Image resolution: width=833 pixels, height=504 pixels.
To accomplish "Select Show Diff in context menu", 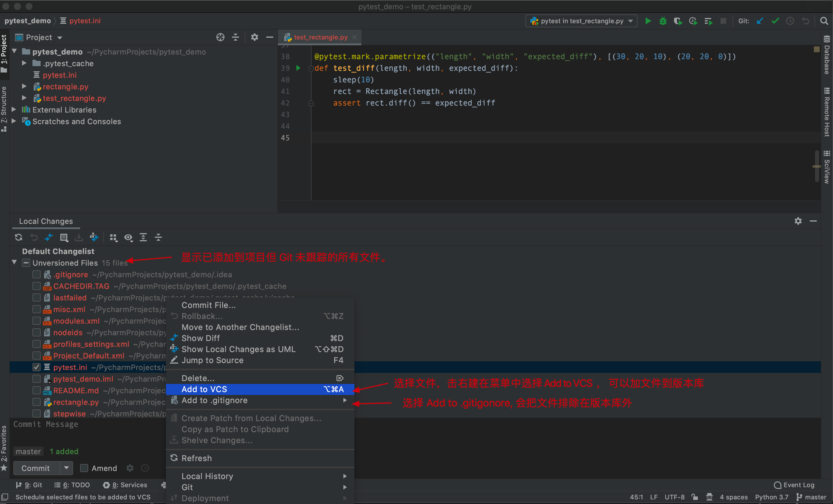I will pos(260,338).
